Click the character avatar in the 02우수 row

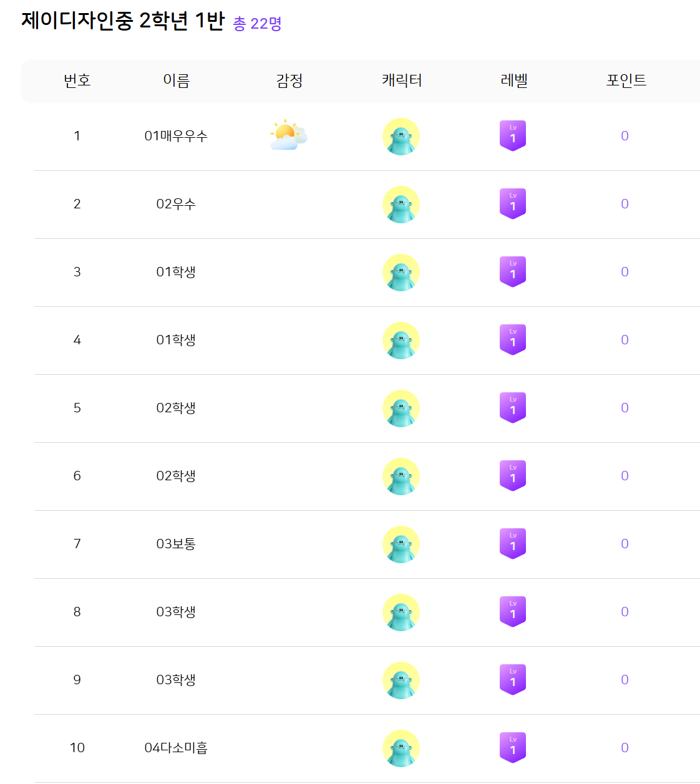[401, 205]
